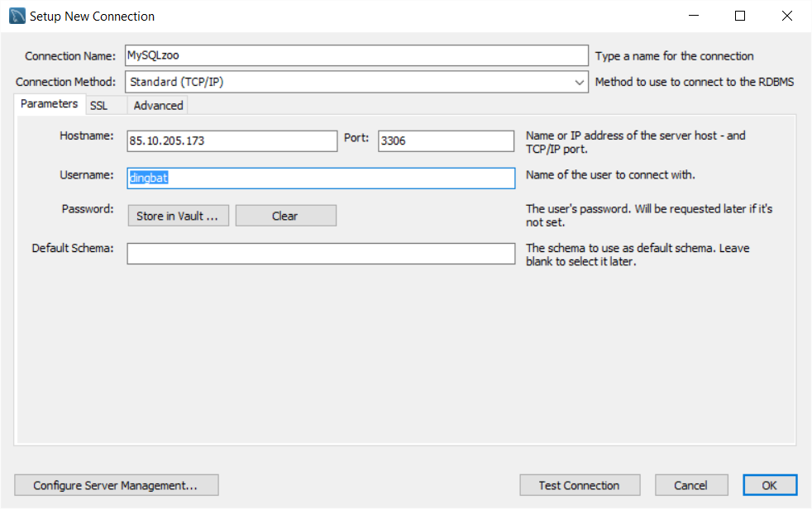Image resolution: width=812 pixels, height=509 pixels.
Task: Click the 'Password:' label
Action: coord(88,209)
